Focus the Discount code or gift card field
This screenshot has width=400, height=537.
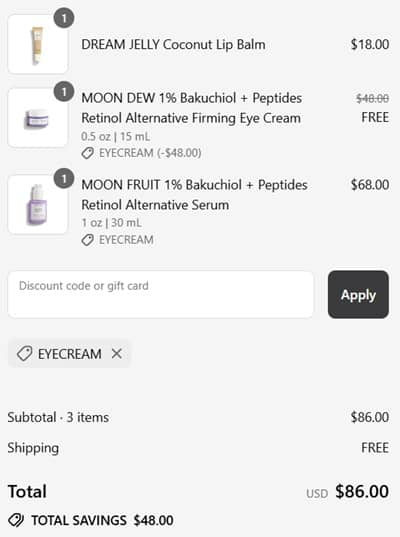161,295
